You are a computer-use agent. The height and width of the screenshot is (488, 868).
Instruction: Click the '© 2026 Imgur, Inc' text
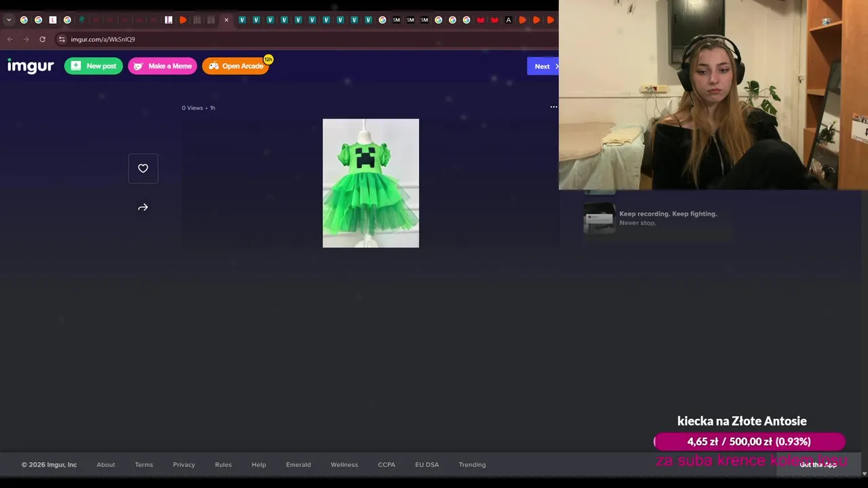[49, 465]
